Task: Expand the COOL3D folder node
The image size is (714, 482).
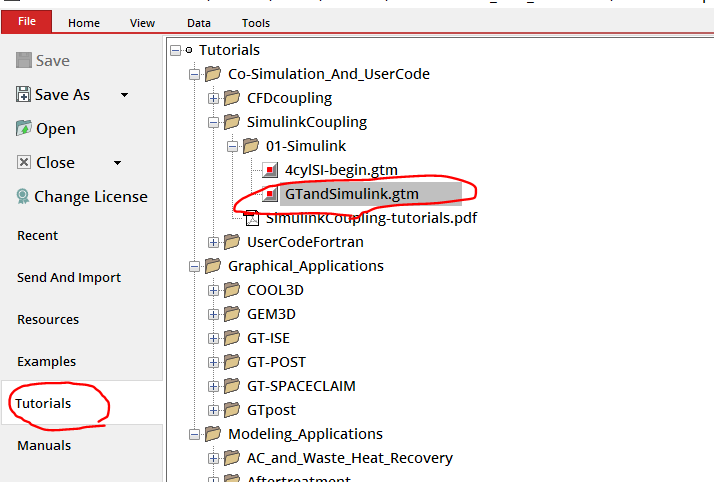Action: click(213, 290)
